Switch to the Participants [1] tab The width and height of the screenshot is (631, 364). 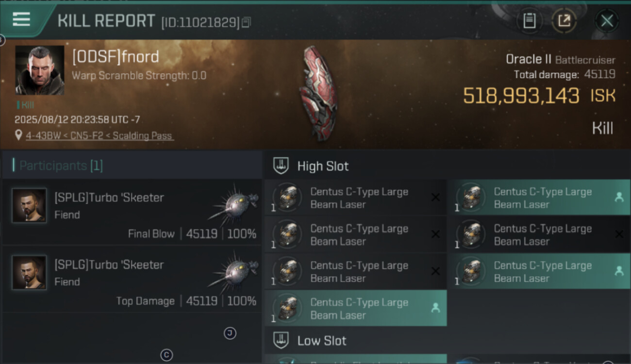[61, 166]
